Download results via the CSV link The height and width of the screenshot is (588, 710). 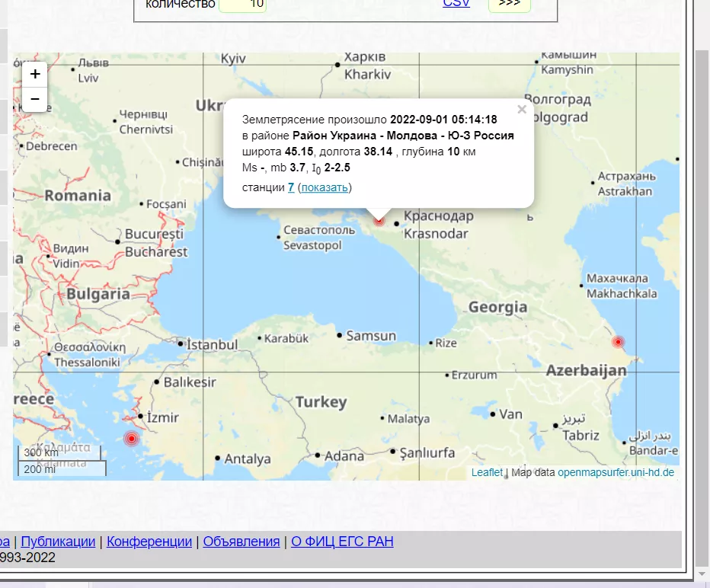[456, 4]
